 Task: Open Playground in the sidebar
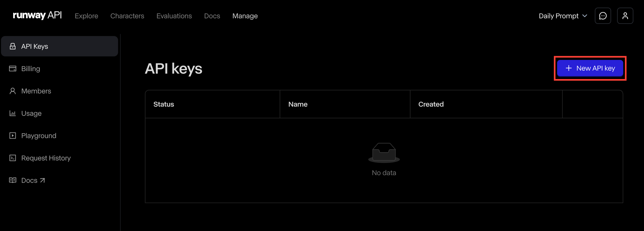click(x=60, y=136)
